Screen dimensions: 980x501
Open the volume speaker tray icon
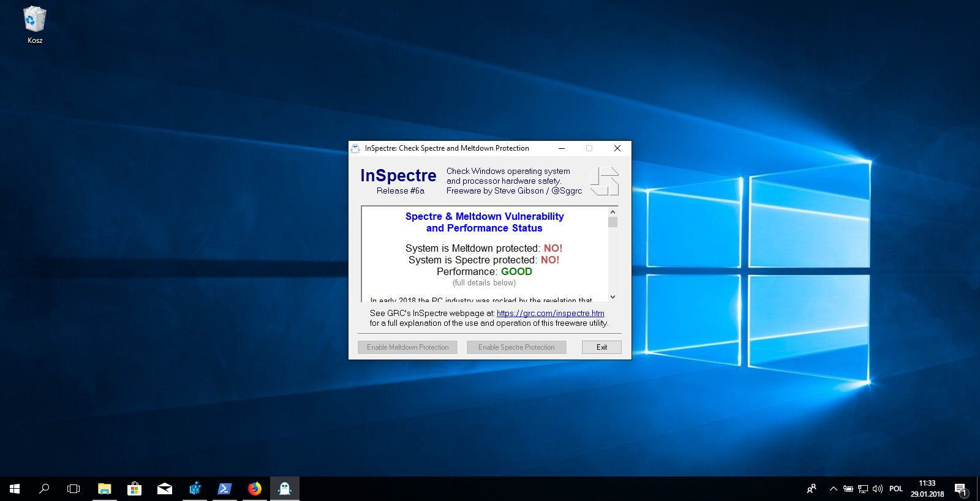pos(878,489)
